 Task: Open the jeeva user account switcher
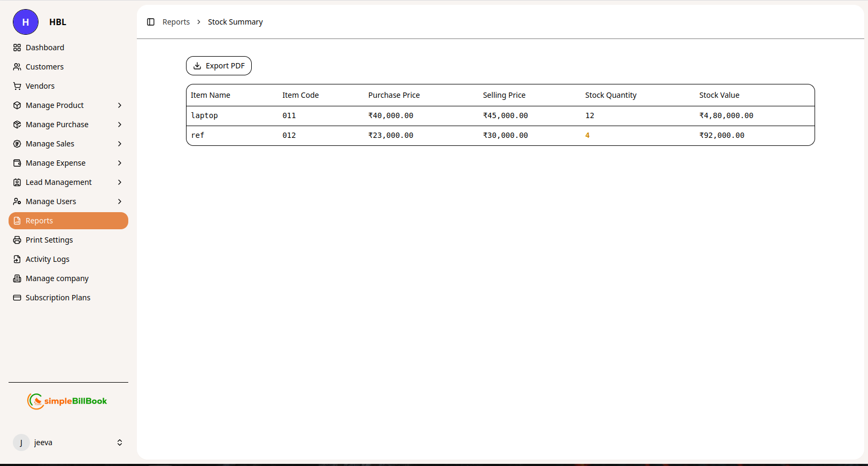(120, 442)
